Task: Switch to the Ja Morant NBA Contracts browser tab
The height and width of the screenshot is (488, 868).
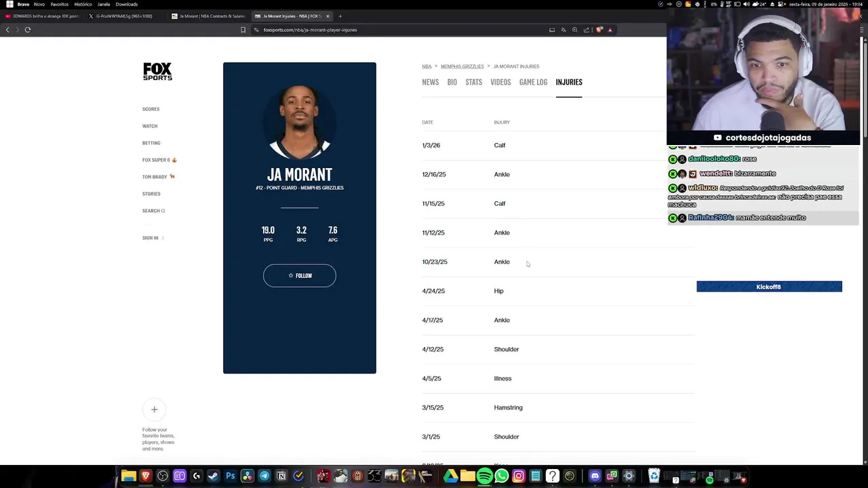Action: point(209,16)
